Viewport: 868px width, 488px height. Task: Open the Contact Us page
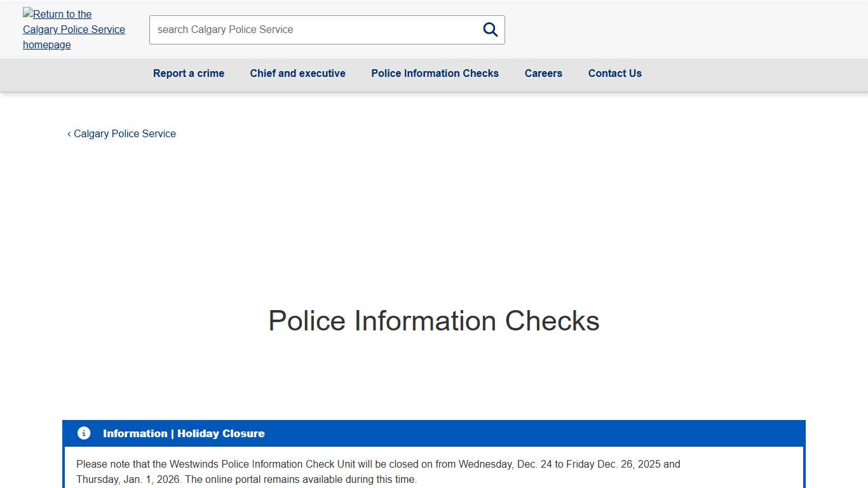(614, 73)
